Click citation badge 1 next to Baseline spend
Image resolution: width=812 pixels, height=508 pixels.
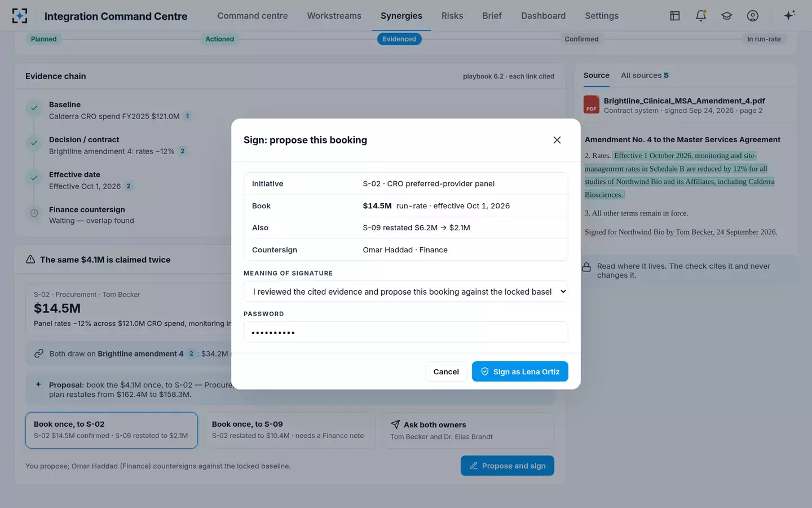(x=187, y=116)
